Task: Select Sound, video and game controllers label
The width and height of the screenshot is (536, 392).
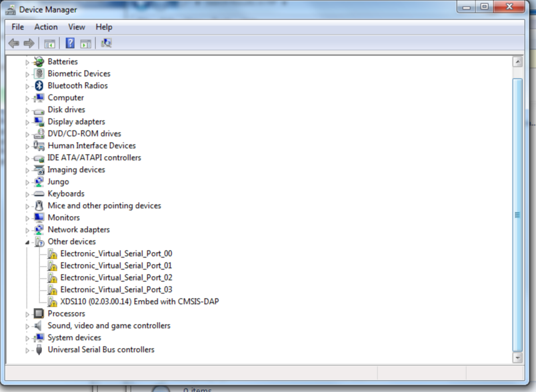Action: pyautogui.click(x=109, y=326)
